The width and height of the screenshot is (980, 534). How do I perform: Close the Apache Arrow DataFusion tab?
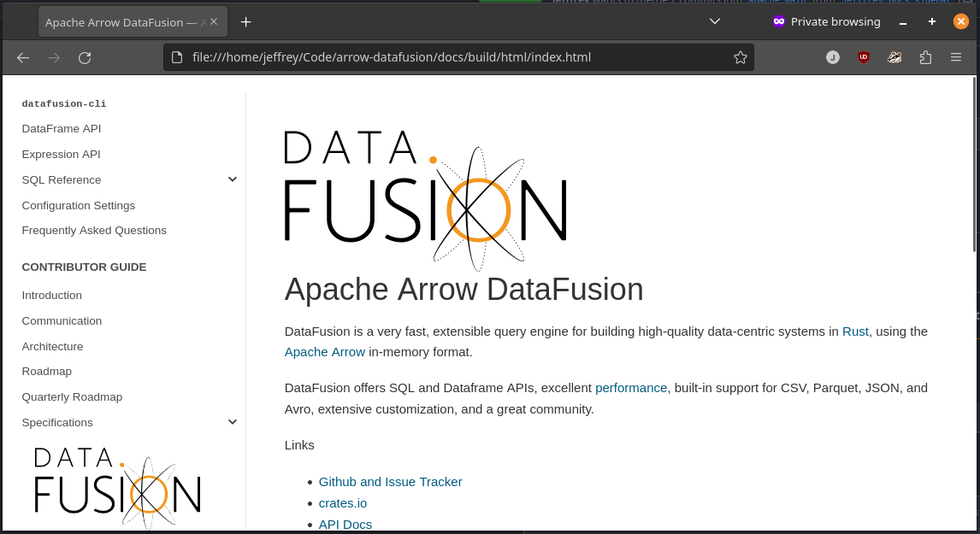coord(214,22)
